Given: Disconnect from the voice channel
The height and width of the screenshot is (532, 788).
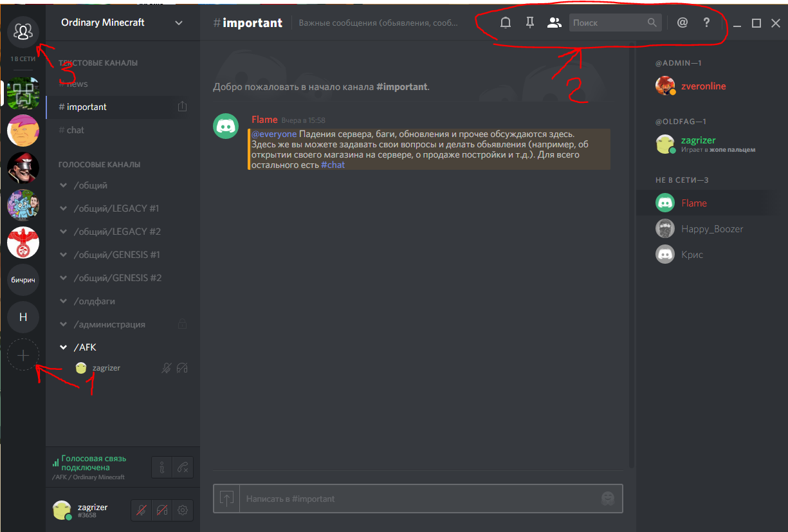Looking at the screenshot, I should pos(183,467).
